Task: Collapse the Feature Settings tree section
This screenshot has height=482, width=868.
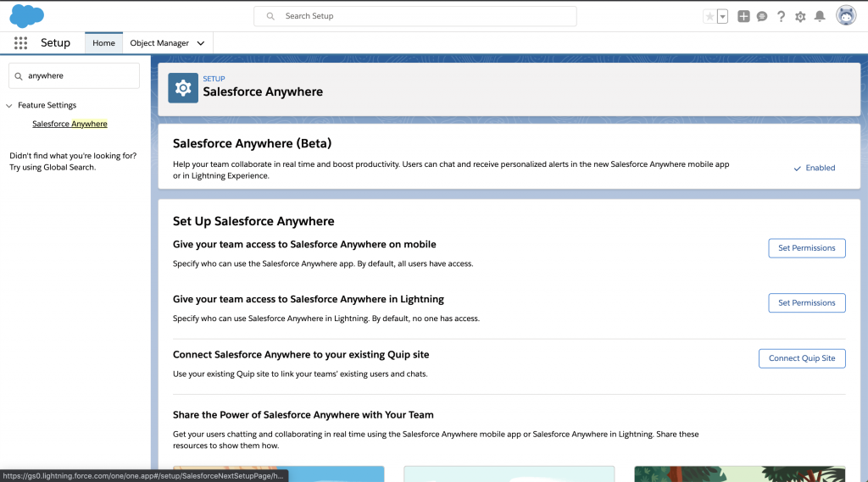Action: pos(8,106)
